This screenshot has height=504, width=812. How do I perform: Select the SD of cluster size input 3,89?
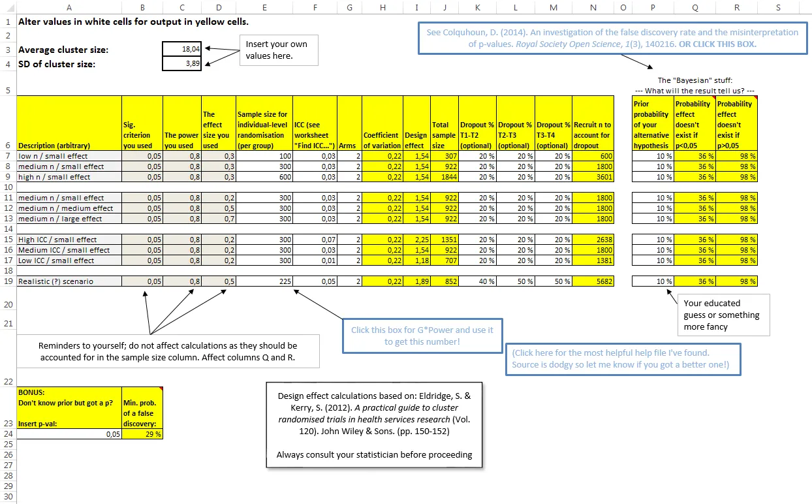(x=183, y=63)
